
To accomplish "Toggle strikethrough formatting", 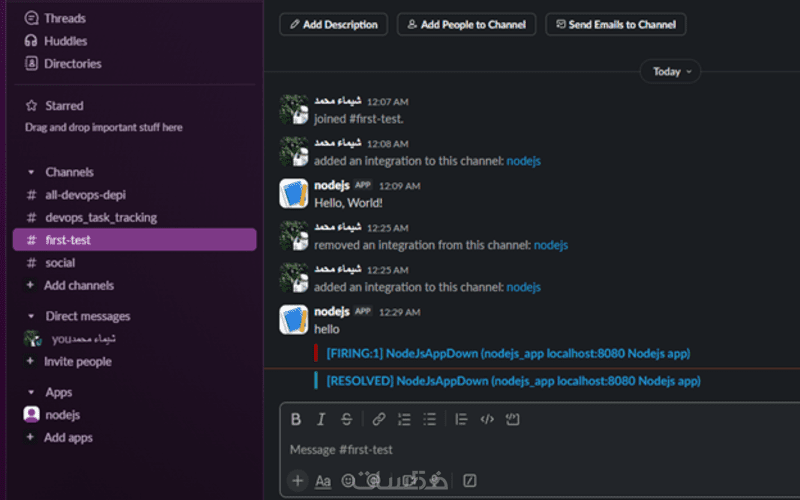I will (346, 419).
